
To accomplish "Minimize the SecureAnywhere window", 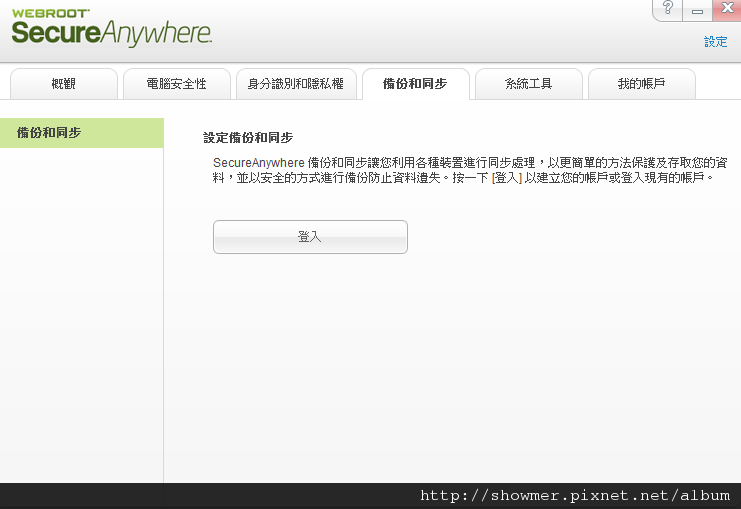I will pos(697,10).
